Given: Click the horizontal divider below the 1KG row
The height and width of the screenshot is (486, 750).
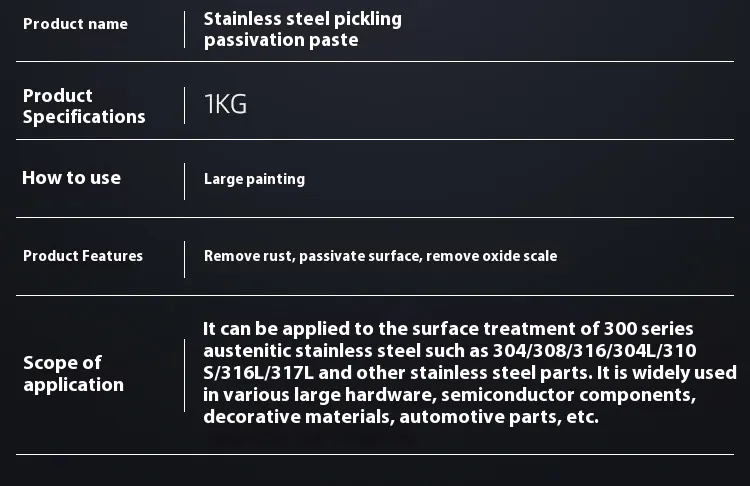Looking at the screenshot, I should click(x=375, y=139).
